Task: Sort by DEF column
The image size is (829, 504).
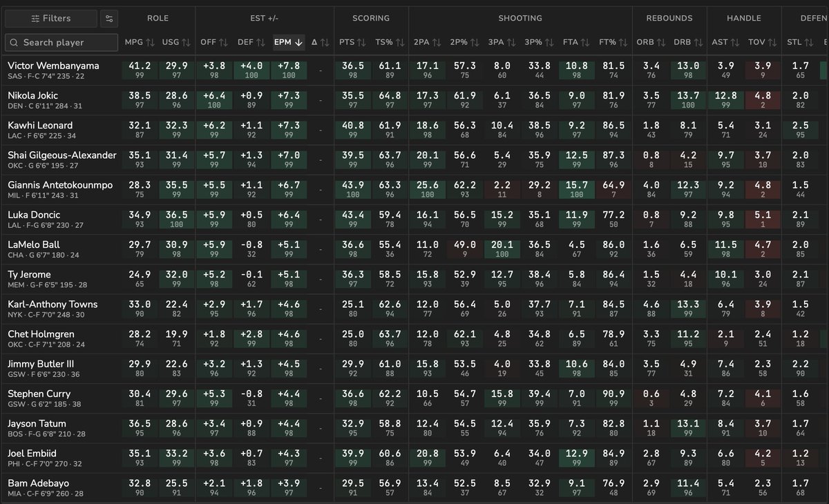Action: point(251,42)
